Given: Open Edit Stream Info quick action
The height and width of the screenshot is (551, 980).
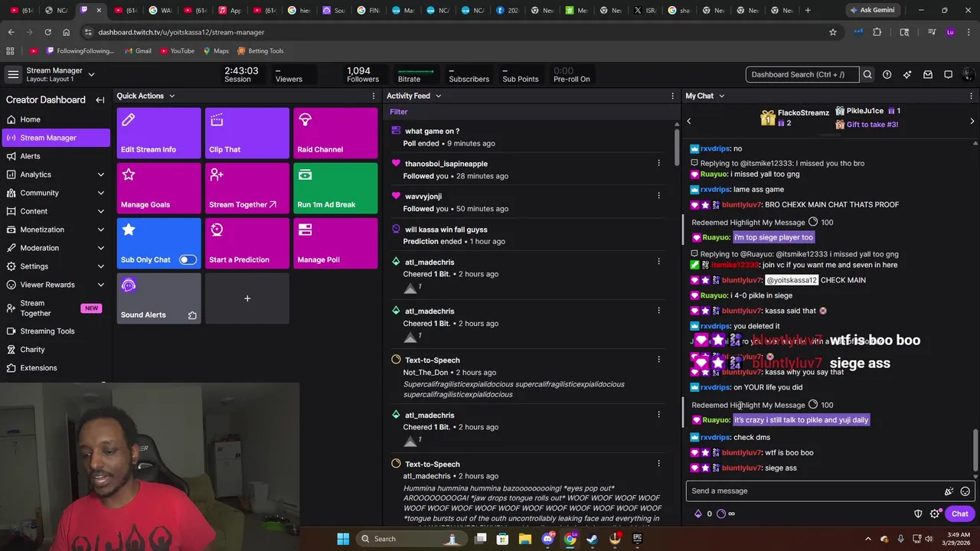Looking at the screenshot, I should pos(158,133).
